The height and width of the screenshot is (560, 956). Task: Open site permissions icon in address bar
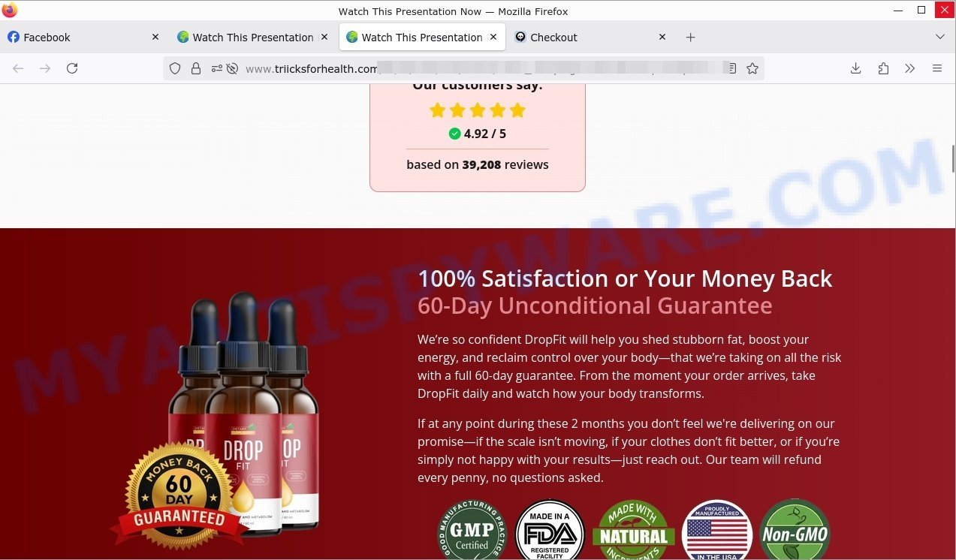click(x=217, y=68)
